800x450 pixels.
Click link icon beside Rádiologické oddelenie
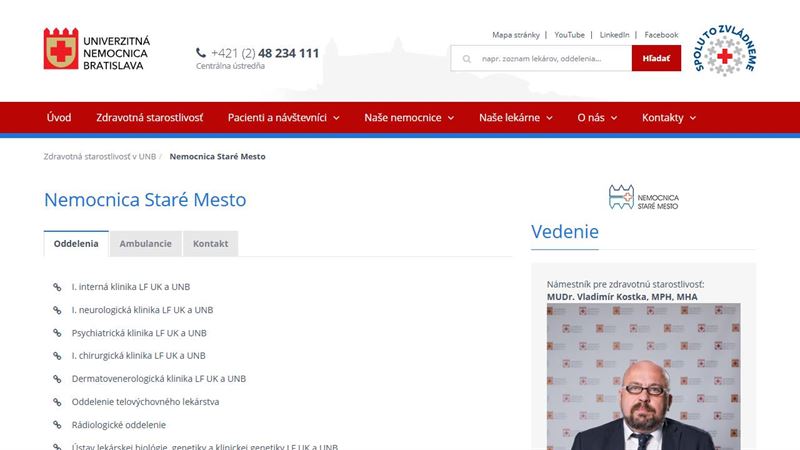click(57, 425)
